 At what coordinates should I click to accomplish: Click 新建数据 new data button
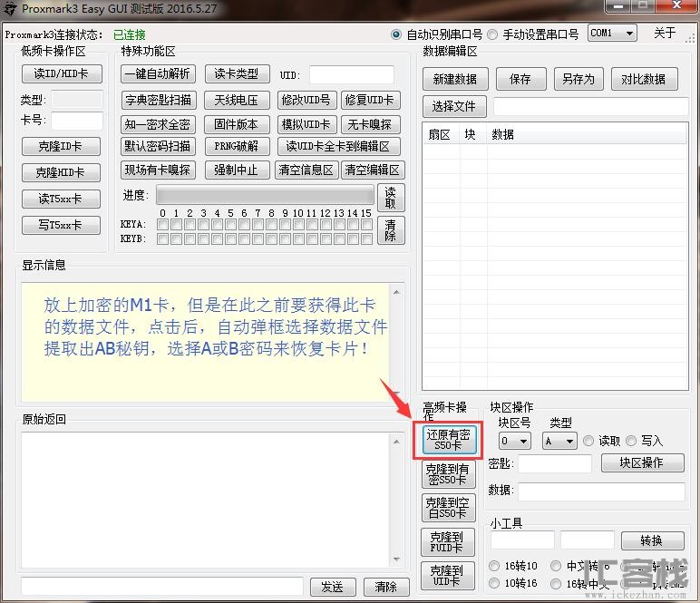pyautogui.click(x=455, y=79)
